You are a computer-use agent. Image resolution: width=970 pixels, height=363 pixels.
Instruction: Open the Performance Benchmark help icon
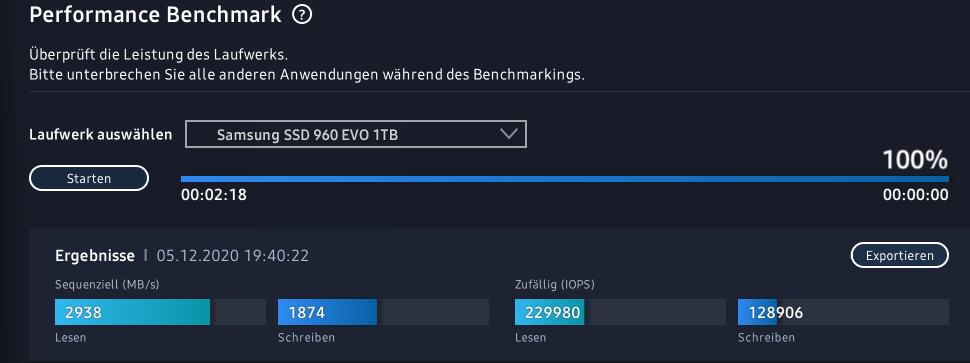tap(301, 15)
